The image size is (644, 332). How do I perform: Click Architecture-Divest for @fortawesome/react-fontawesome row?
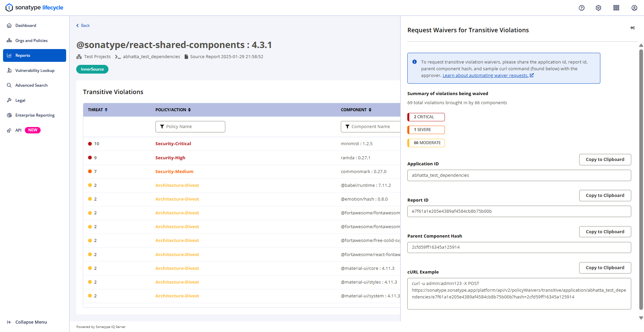pyautogui.click(x=177, y=254)
